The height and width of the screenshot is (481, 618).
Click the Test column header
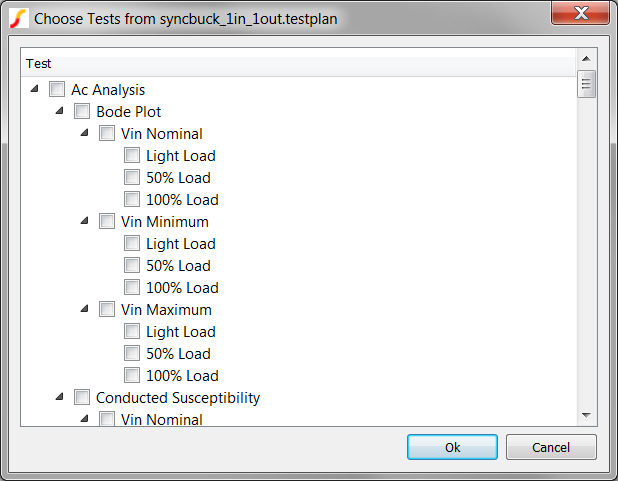pyautogui.click(x=298, y=63)
